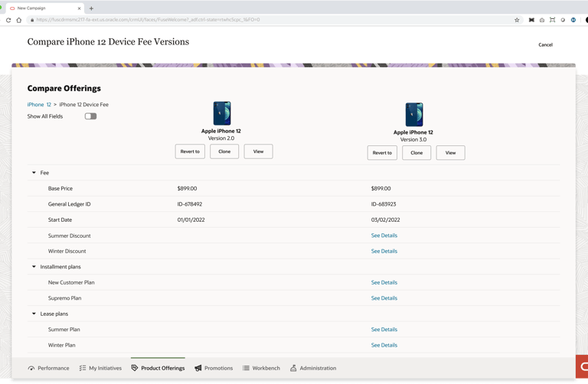Revert to Version 2.0
588x384 pixels.
click(x=190, y=151)
